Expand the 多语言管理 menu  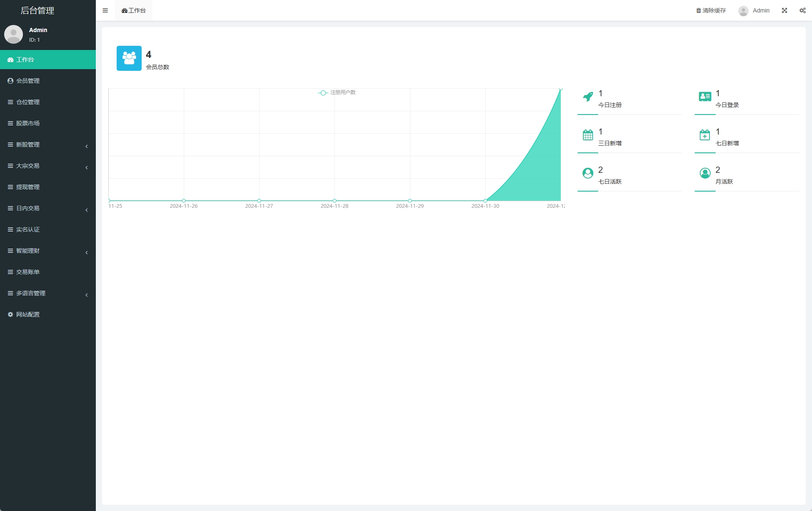[x=47, y=293]
